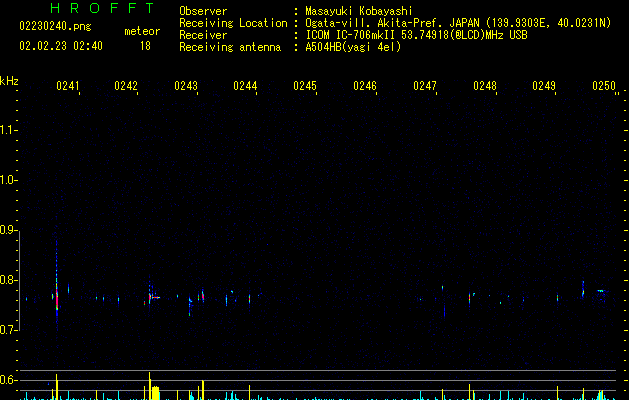Screen dimensions: 629x400
Task: Click the 0246 time marker
Action: click(x=365, y=86)
